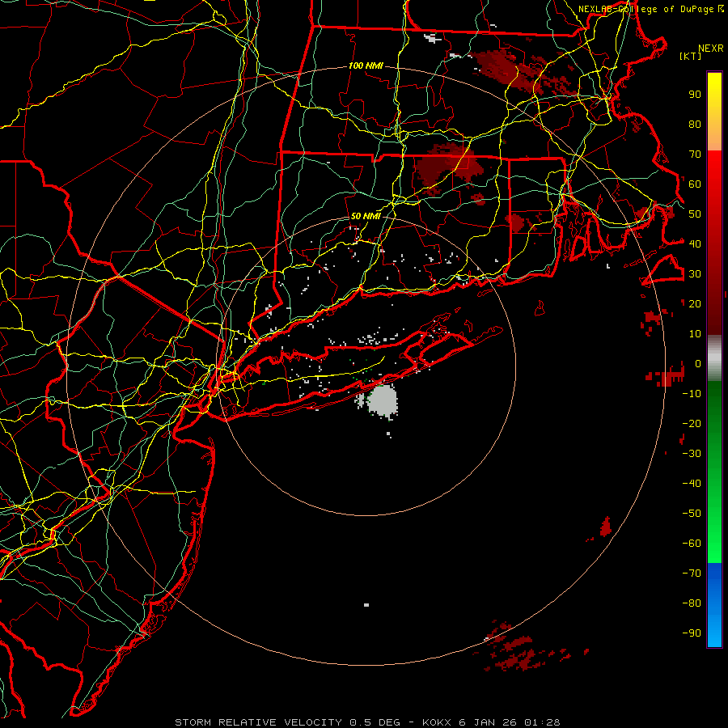Click the "KOKX" station identifier in the footer
This screenshot has width=728, height=728.
pyautogui.click(x=437, y=722)
